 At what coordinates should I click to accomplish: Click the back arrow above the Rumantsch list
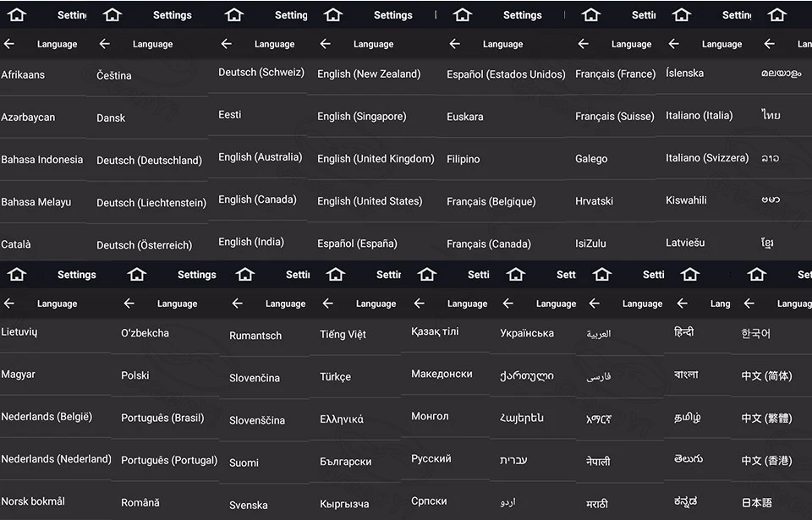tap(237, 304)
